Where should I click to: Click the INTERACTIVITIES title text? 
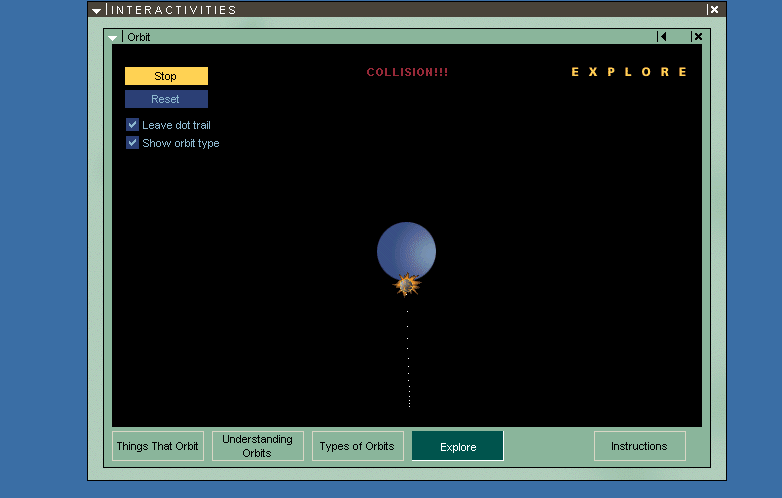tap(174, 10)
